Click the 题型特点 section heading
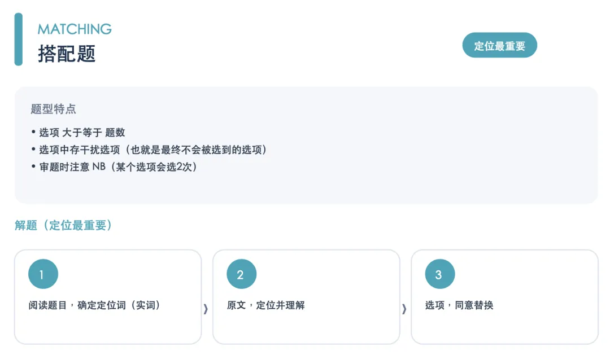The width and height of the screenshot is (610, 364). (53, 109)
